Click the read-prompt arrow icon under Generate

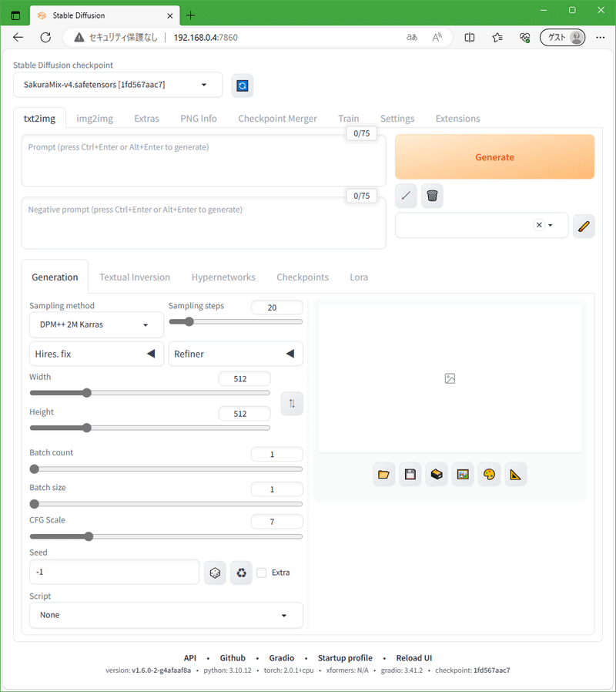tap(406, 196)
